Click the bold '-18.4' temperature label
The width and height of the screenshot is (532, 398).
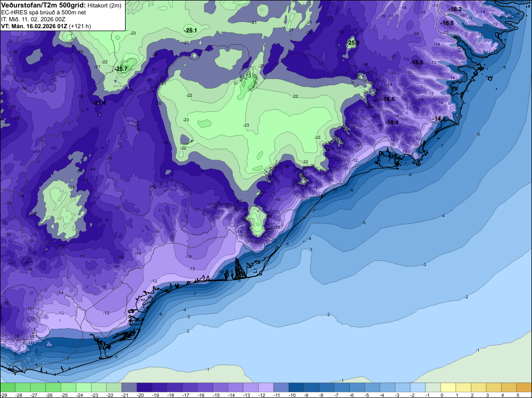[x=392, y=122]
